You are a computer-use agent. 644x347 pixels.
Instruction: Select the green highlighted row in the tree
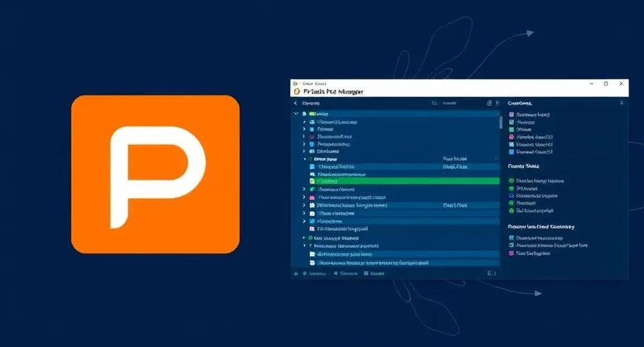404,181
